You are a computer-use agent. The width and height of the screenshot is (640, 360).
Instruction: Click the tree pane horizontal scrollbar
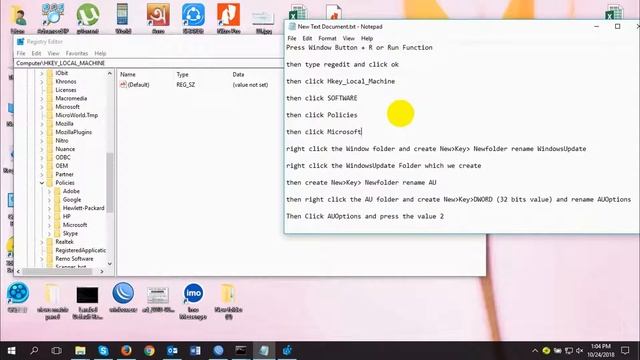(57, 271)
